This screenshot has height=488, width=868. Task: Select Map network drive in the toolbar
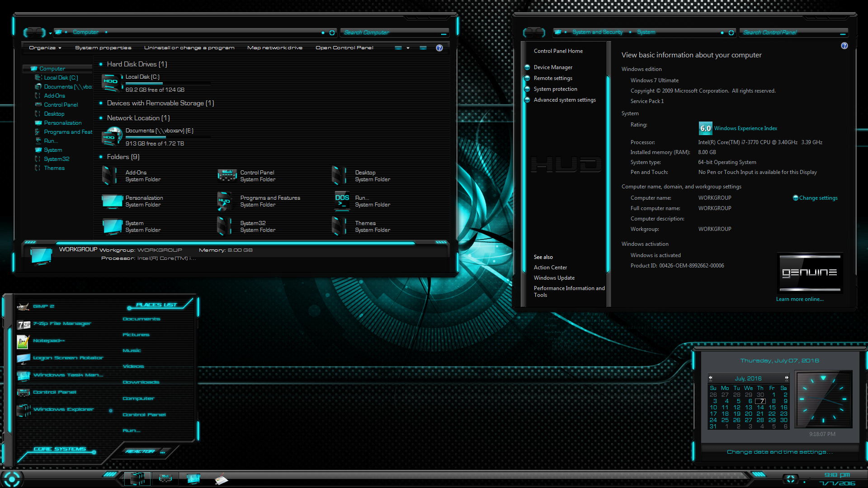(275, 47)
